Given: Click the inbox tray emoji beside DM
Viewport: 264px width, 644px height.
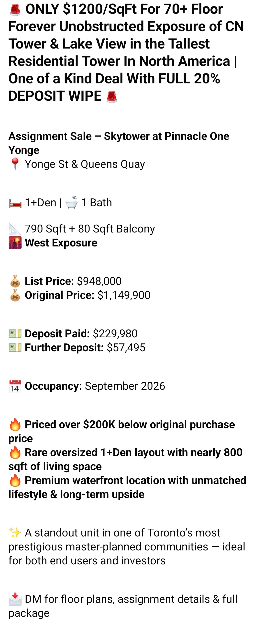Looking at the screenshot, I should (x=15, y=599).
